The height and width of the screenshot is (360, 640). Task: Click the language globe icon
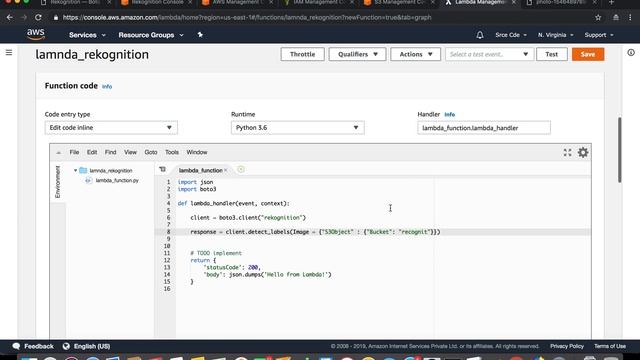coord(66,346)
